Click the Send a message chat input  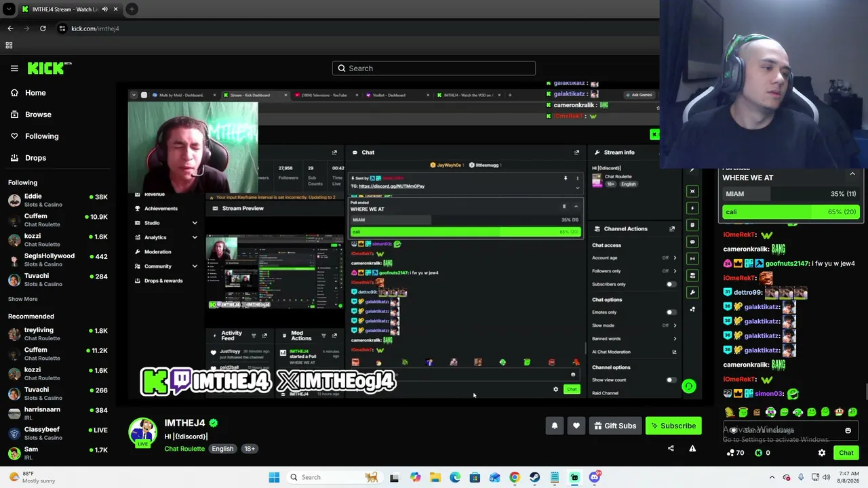[789, 430]
